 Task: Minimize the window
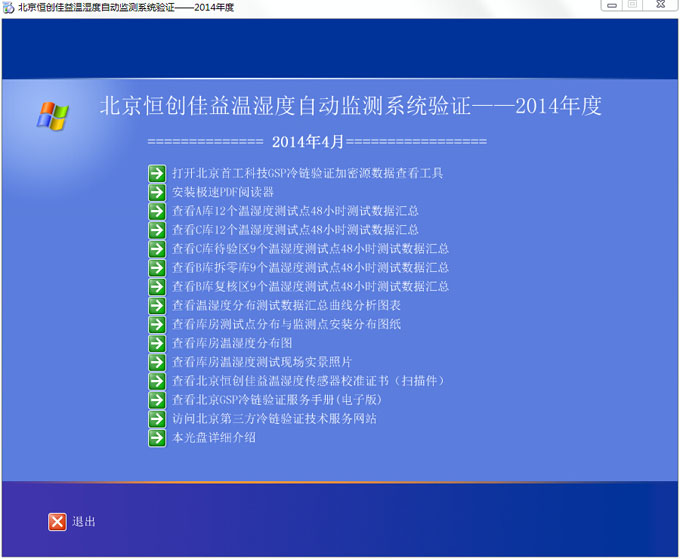(x=612, y=5)
